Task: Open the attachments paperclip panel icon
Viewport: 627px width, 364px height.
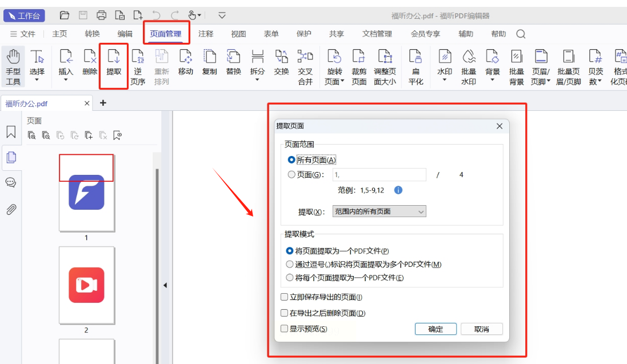Action: [11, 209]
